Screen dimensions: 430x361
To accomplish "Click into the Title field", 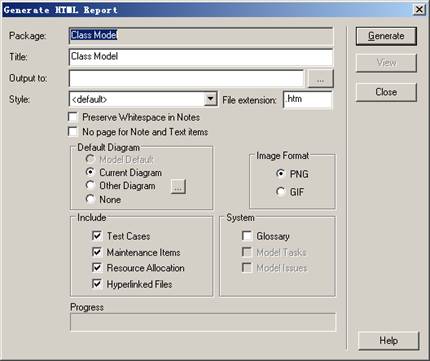I will click(x=201, y=57).
